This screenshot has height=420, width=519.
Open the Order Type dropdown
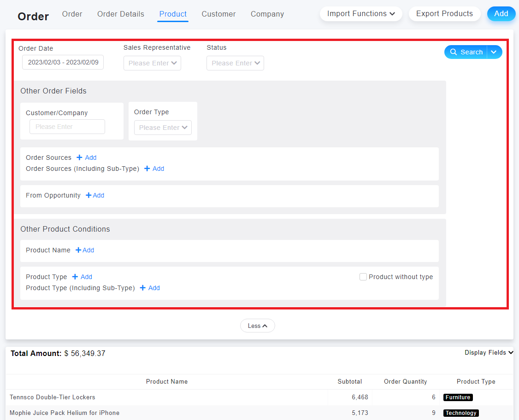163,128
